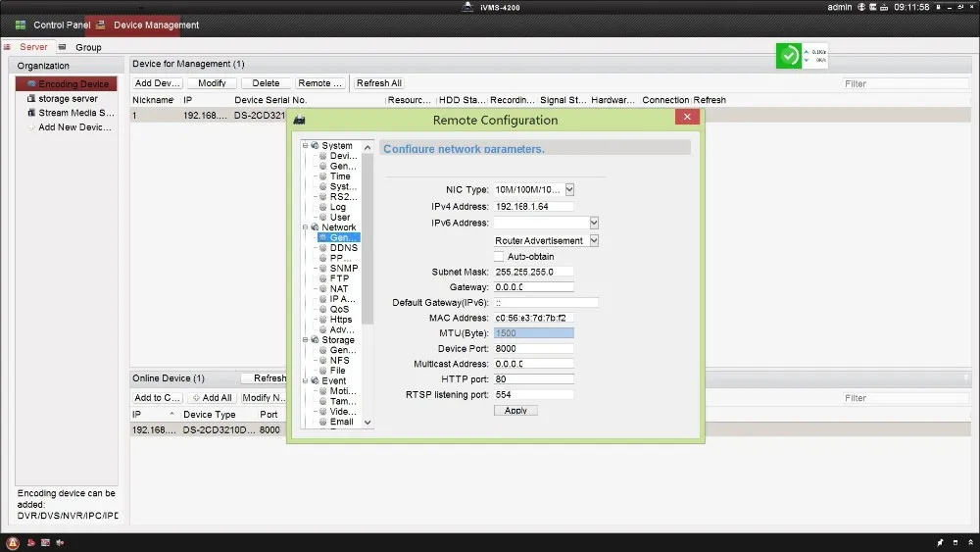980x552 pixels.
Task: Select the storage server icon in Organization
Action: tap(31, 99)
